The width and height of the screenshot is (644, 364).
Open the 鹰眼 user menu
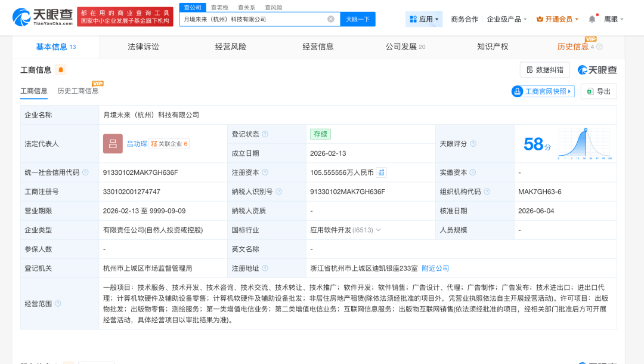(x=614, y=19)
